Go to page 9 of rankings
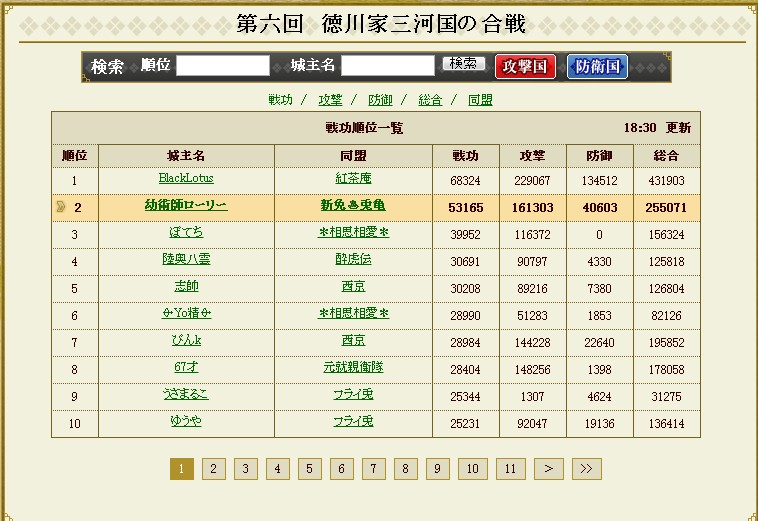Viewport: 758px width, 521px height. 437,469
